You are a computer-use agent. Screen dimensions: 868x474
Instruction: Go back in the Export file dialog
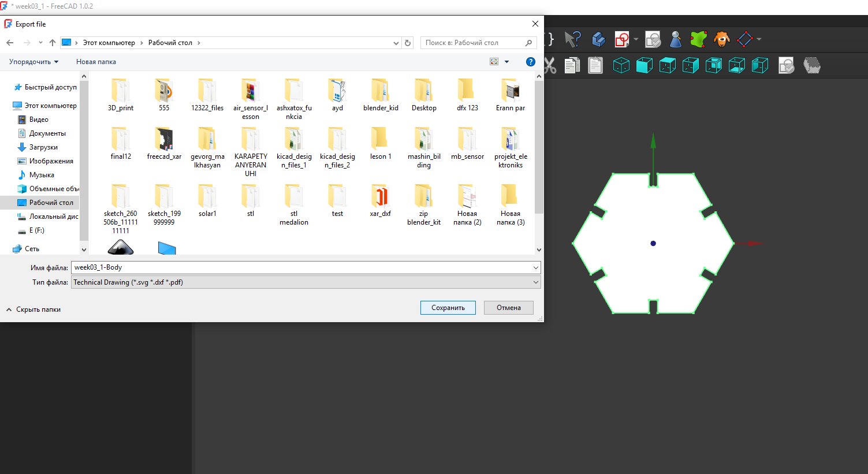10,43
